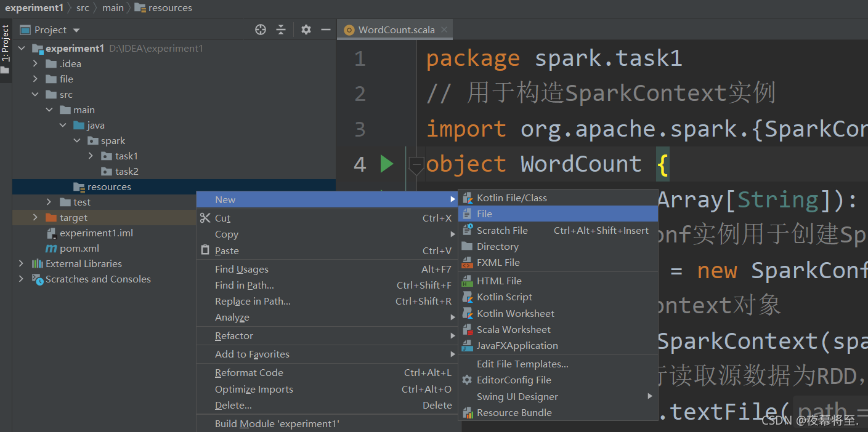Click the Collapse All icon in Project panel
The image size is (868, 432).
coord(281,30)
